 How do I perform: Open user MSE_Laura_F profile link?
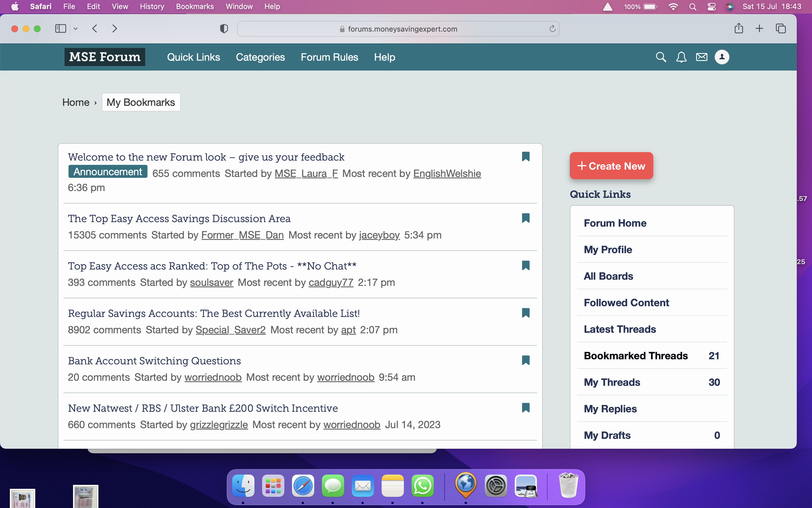tap(306, 173)
